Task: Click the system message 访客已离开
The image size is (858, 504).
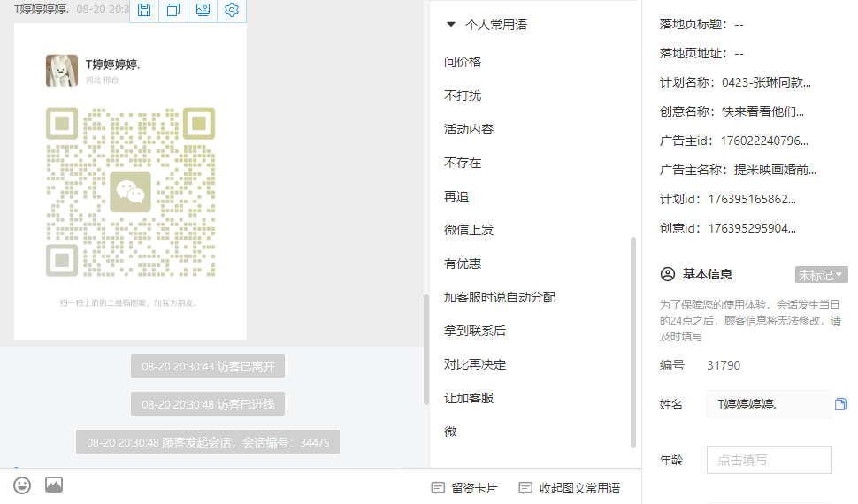Action: point(208,366)
